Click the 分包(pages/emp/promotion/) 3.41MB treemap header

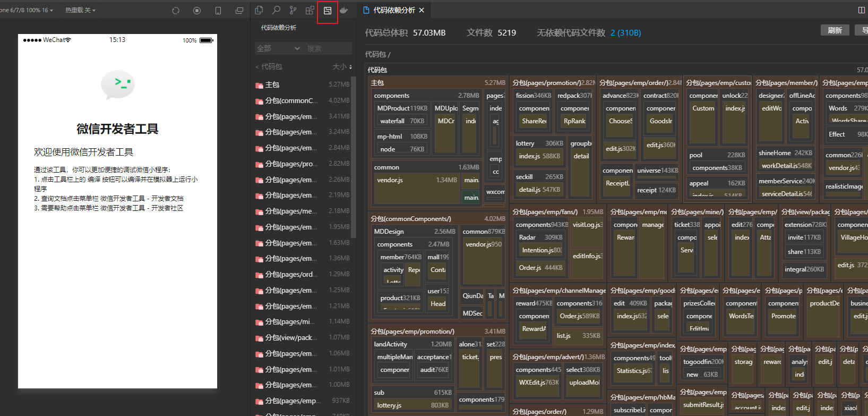[x=438, y=332]
